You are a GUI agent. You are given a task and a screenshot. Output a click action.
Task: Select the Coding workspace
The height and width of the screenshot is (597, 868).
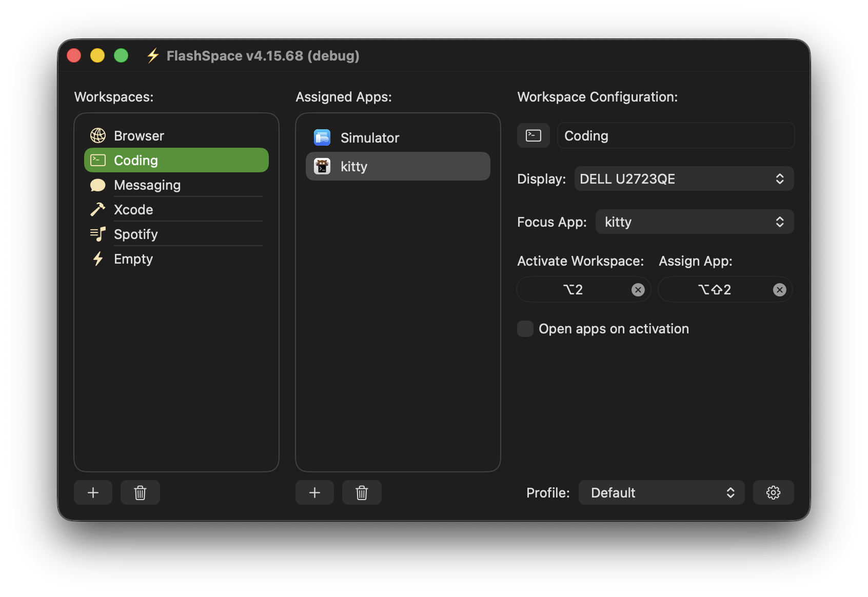point(176,160)
